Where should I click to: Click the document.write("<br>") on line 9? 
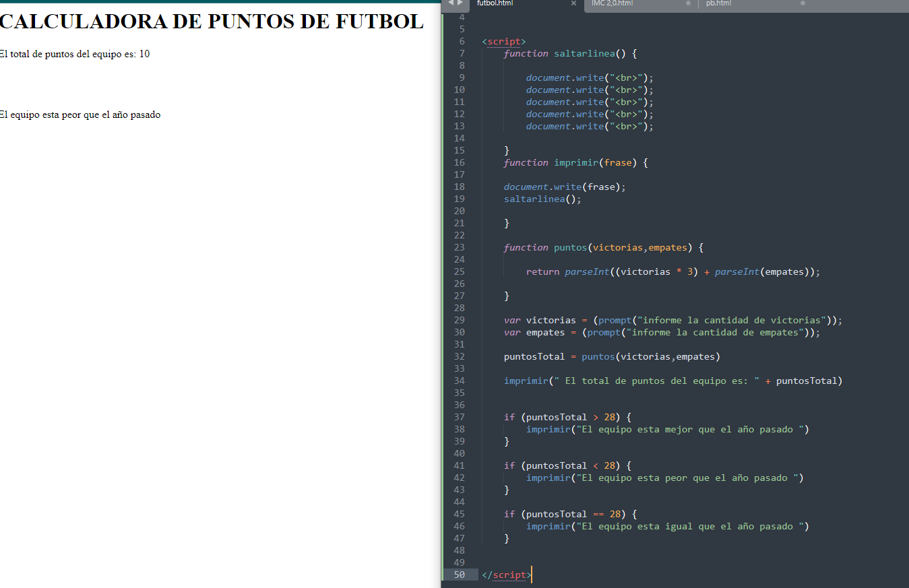(590, 77)
